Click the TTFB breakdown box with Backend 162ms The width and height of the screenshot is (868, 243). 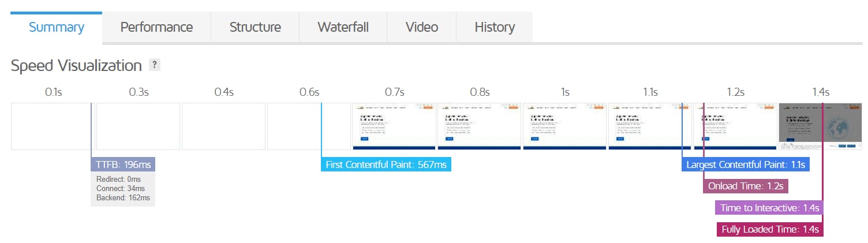pos(123,189)
